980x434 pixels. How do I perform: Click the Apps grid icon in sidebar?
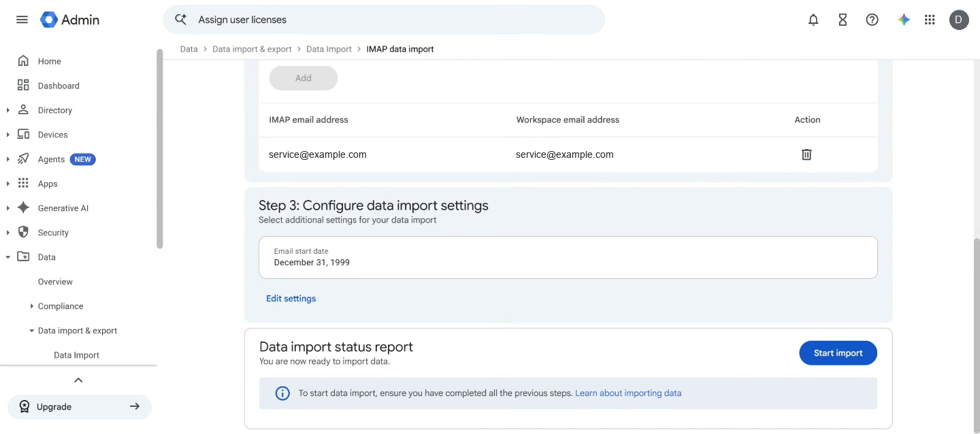click(x=23, y=183)
